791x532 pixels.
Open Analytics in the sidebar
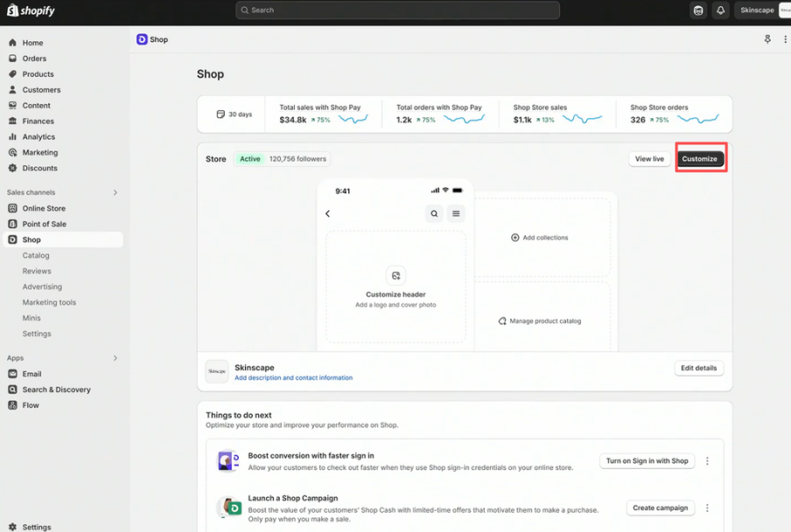click(38, 136)
